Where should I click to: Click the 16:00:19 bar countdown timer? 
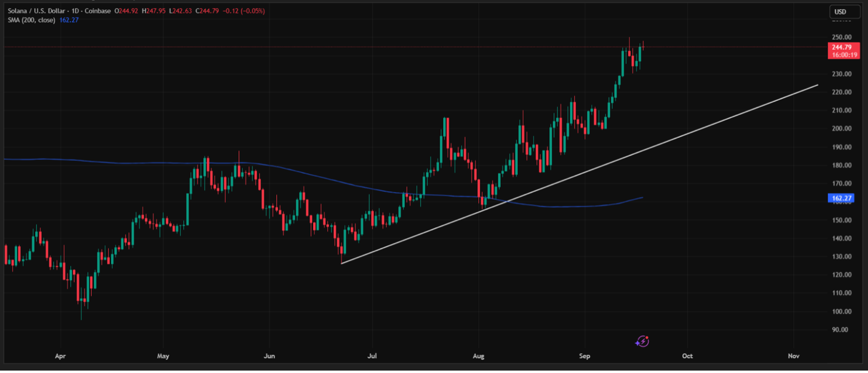844,55
